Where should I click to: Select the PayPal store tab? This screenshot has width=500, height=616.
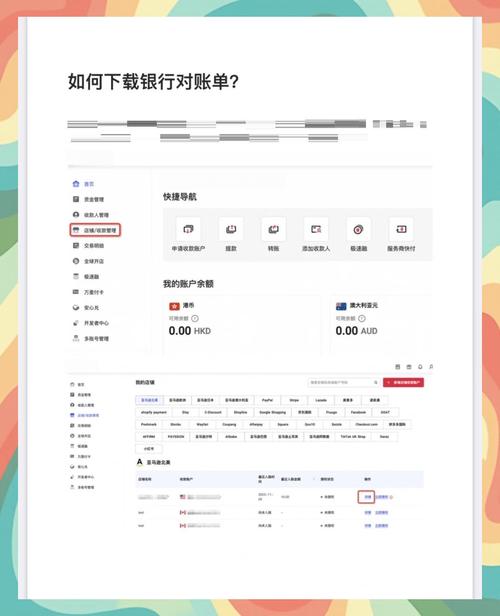pos(267,400)
